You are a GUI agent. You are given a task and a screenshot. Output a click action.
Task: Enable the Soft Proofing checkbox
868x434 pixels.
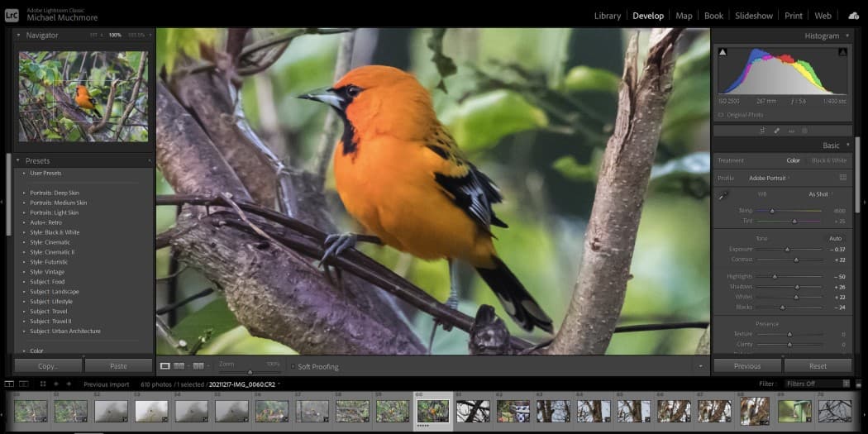[293, 366]
